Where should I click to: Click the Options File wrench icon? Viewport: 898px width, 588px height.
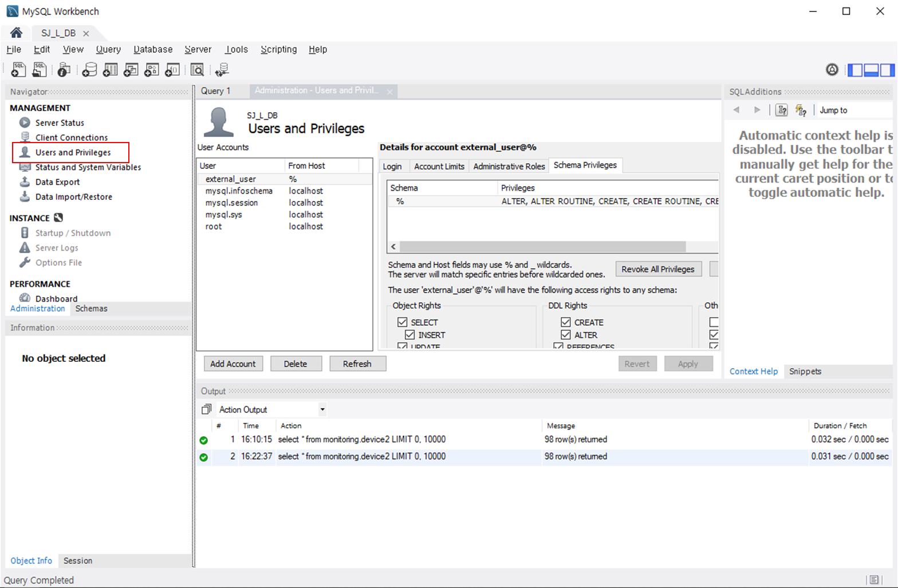pyautogui.click(x=25, y=263)
